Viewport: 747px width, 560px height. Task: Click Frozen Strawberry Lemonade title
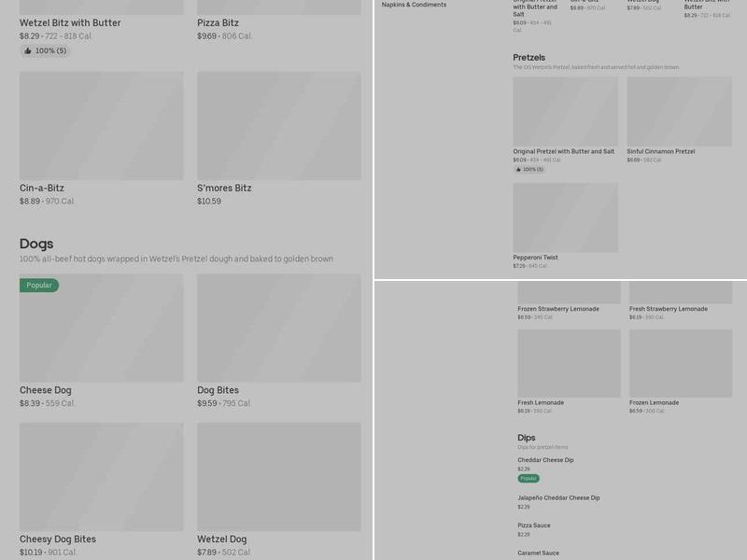[x=558, y=309]
